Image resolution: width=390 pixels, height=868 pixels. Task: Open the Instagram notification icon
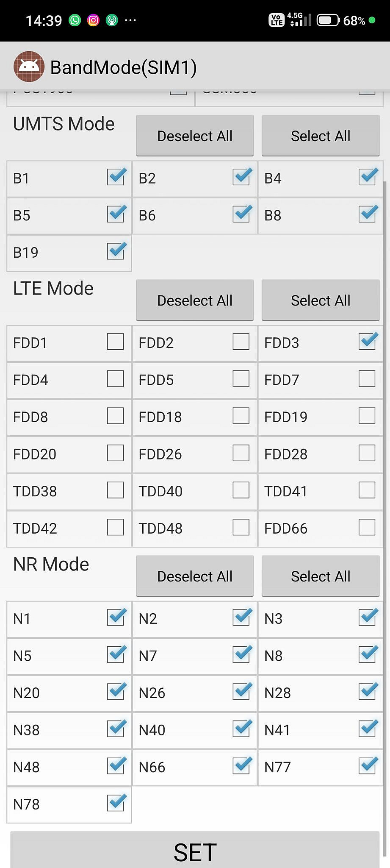[x=93, y=20]
